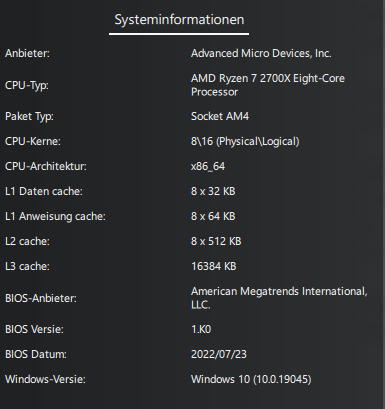Click the Paket Typ label
The image size is (385, 409).
pos(29,117)
